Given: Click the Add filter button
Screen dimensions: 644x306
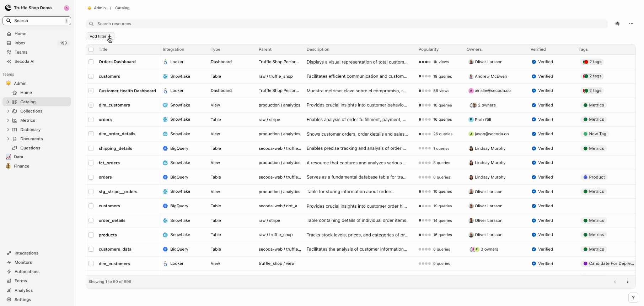Looking at the screenshot, I should pos(100,36).
